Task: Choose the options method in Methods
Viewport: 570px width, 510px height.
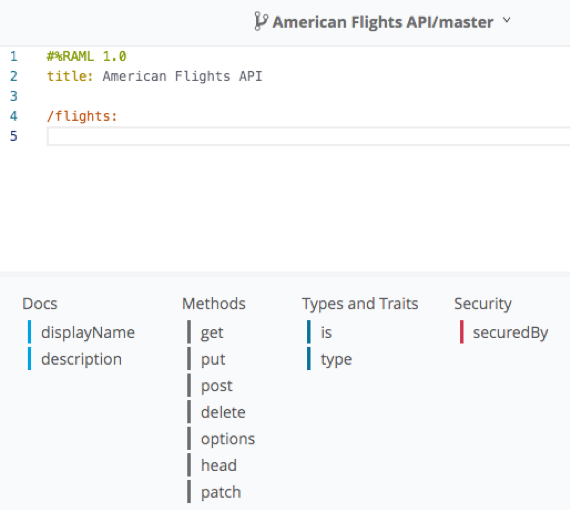Action: tap(228, 439)
